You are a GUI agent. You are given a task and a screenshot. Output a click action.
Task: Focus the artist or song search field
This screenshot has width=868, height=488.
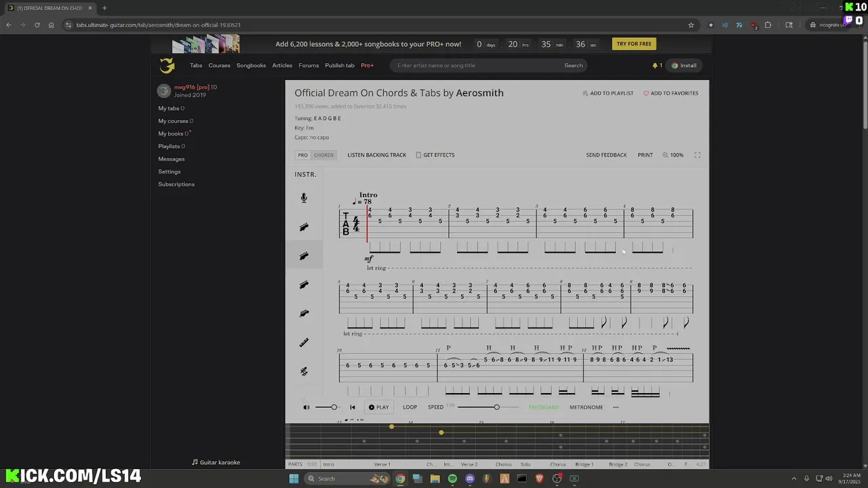pyautogui.click(x=476, y=66)
